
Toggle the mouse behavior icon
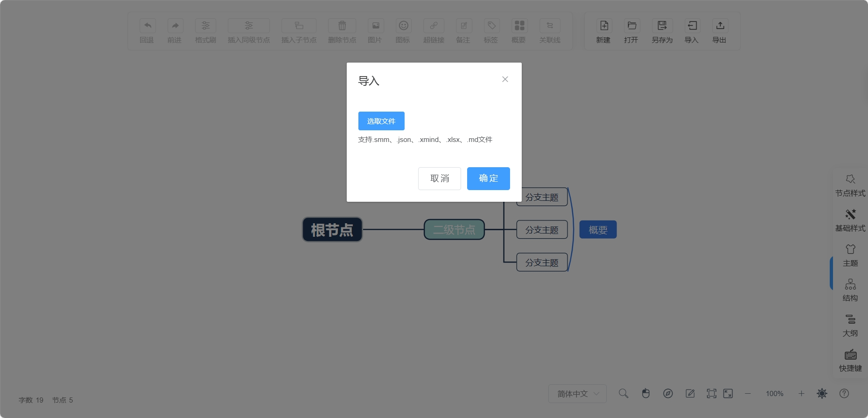coord(646,393)
